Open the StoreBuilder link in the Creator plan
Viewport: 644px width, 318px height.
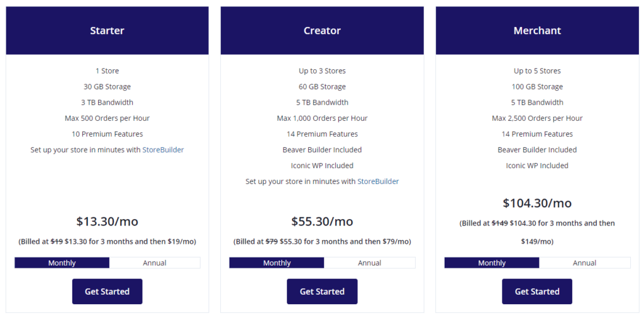[378, 181]
